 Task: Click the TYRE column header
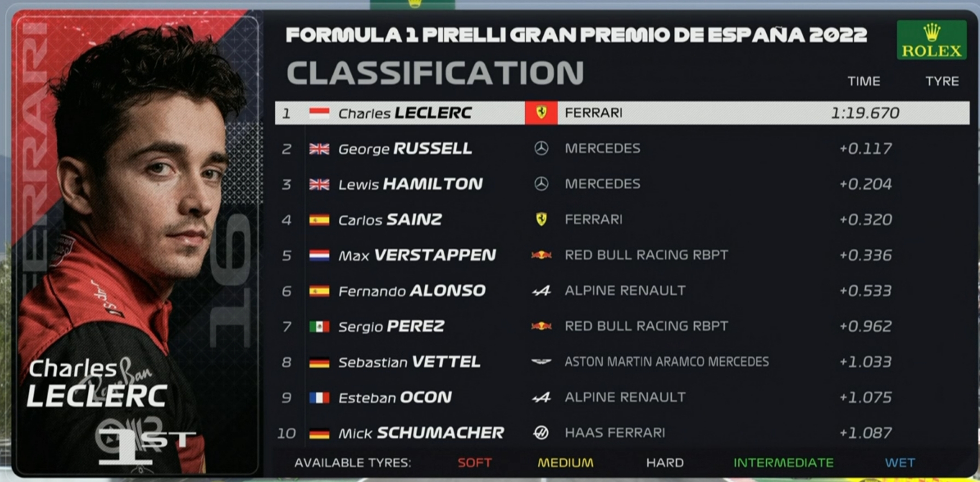point(942,81)
